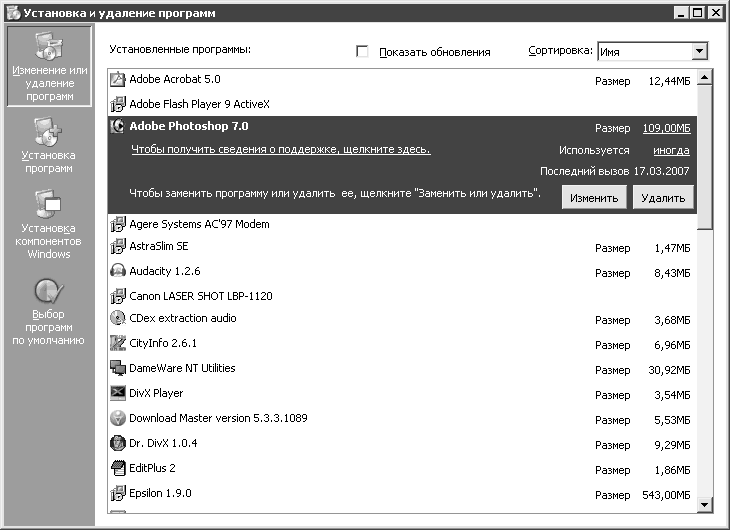Open the Сортировка dropdown arrow
The width and height of the screenshot is (730, 530).
[699, 51]
